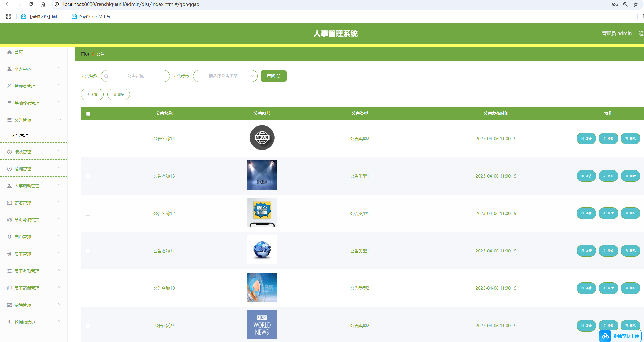
Task: Click the browser home icon
Action: 42,4
